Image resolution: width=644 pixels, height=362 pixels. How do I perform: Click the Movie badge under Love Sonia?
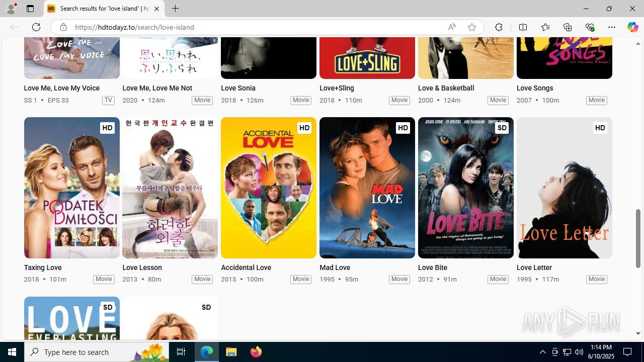[301, 100]
